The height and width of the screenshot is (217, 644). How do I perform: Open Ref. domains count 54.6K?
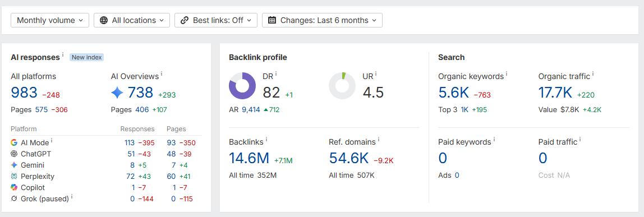(349, 158)
